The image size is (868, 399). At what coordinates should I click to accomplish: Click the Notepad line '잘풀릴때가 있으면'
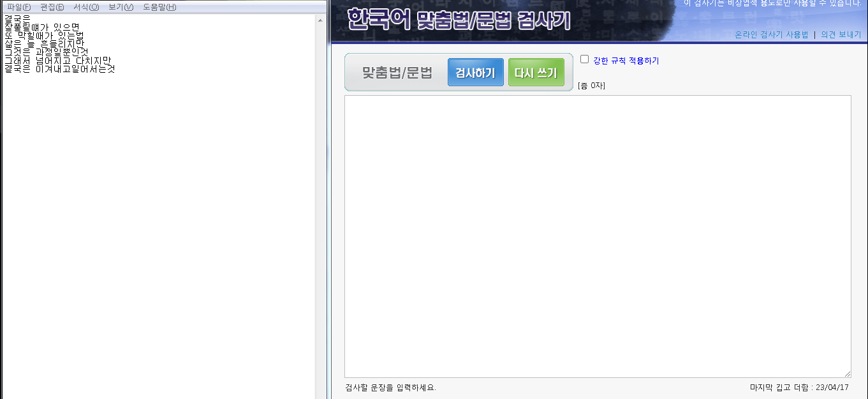pyautogui.click(x=41, y=27)
